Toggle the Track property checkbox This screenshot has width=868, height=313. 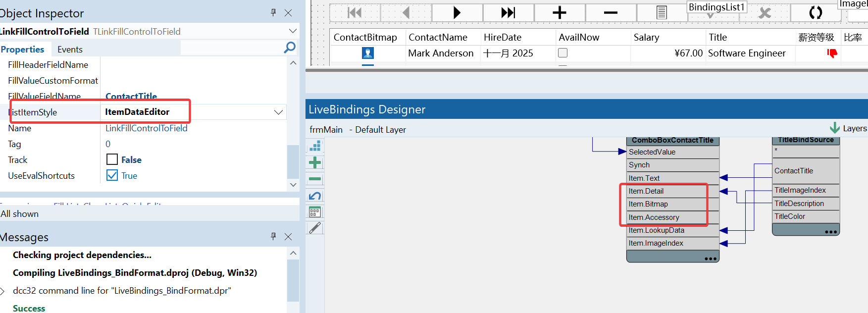pos(112,159)
